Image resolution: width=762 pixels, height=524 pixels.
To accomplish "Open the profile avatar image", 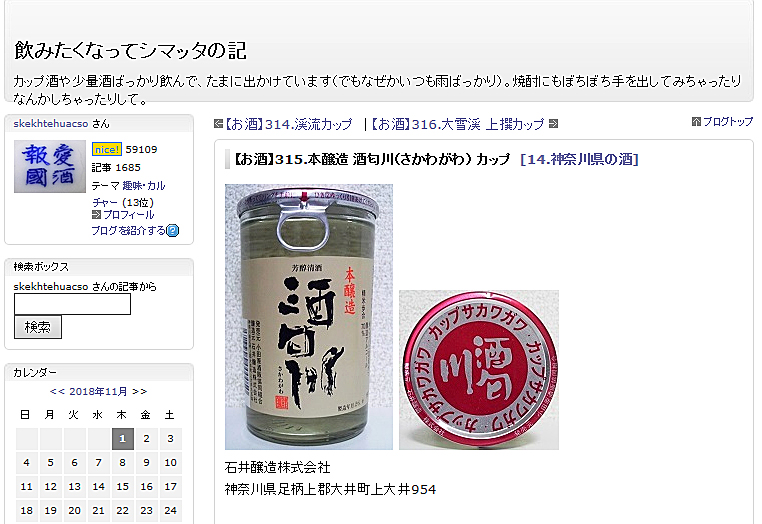I will click(50, 166).
